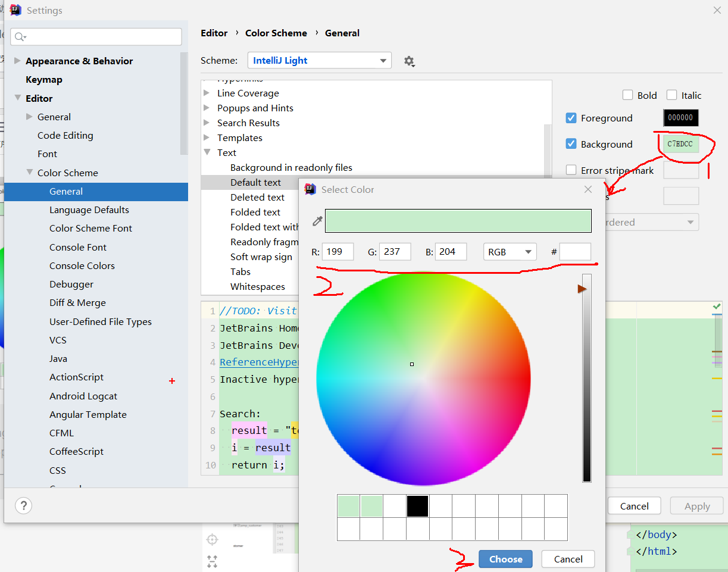Click the crosshair locate icon in background window
This screenshot has height=572, width=728.
212,539
